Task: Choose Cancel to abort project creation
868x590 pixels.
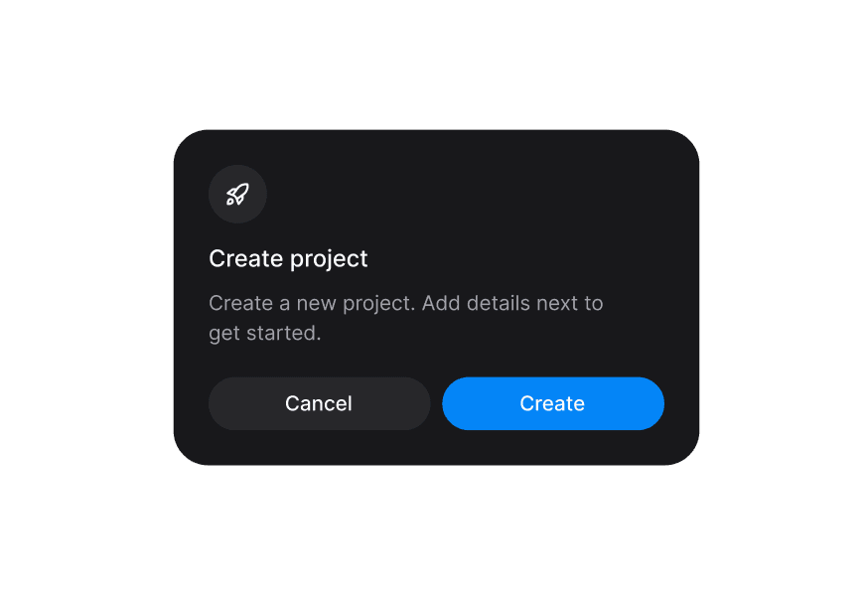Action: click(x=319, y=403)
